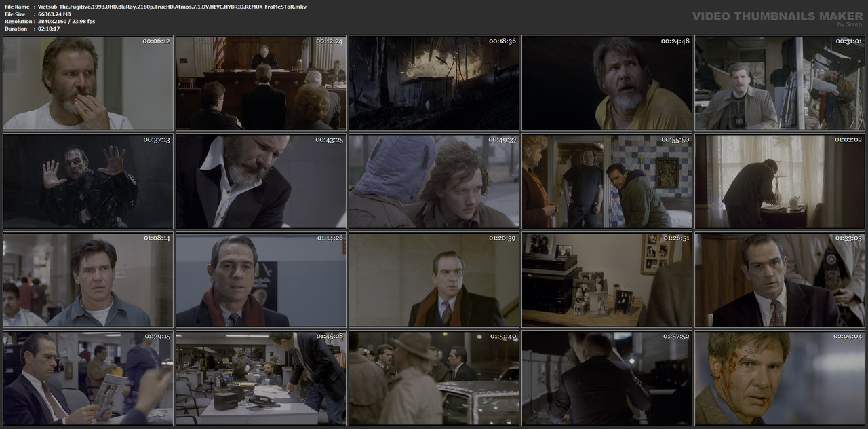Image resolution: width=868 pixels, height=429 pixels.
Task: Click the 'File Name' header label
Action: tap(17, 6)
